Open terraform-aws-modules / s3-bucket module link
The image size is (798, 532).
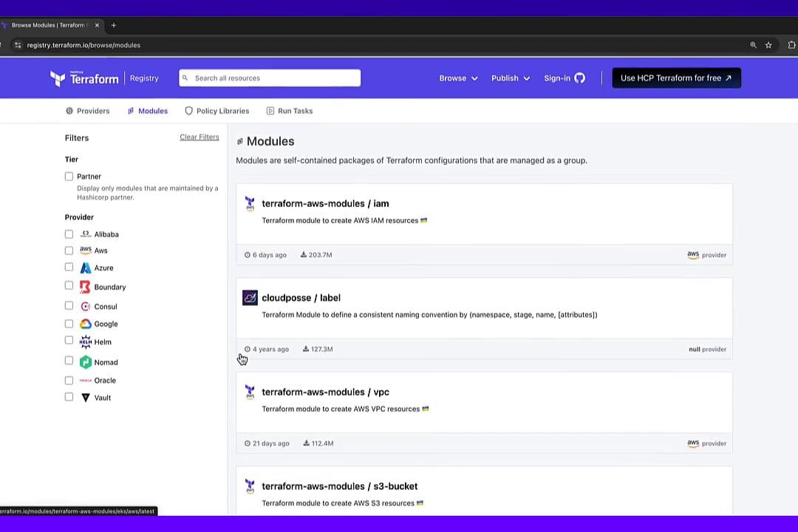339,486
